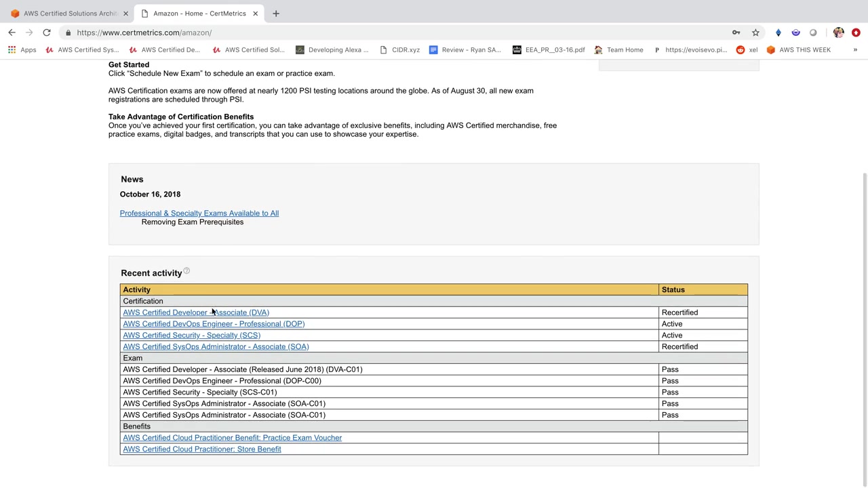
Task: Open AWS Certified SysOps Administrator - Associate (SOA)
Action: click(216, 346)
